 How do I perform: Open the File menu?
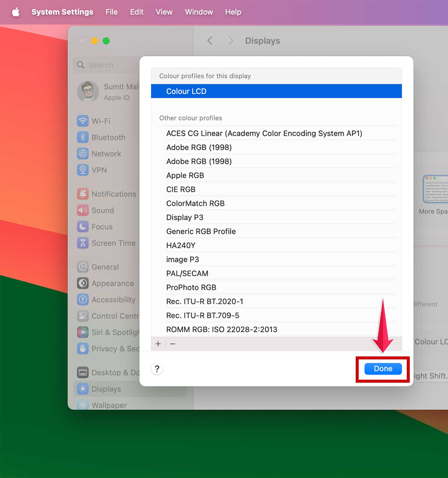(111, 12)
